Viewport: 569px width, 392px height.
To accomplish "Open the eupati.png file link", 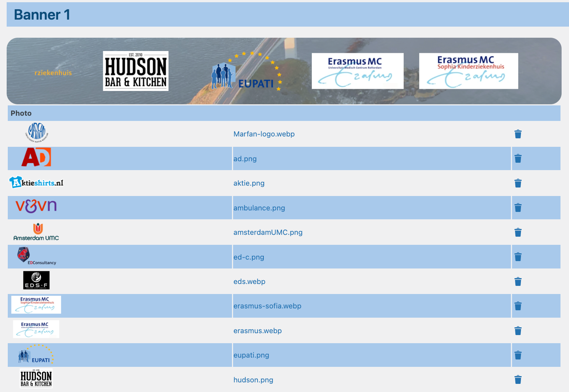I will 251,355.
